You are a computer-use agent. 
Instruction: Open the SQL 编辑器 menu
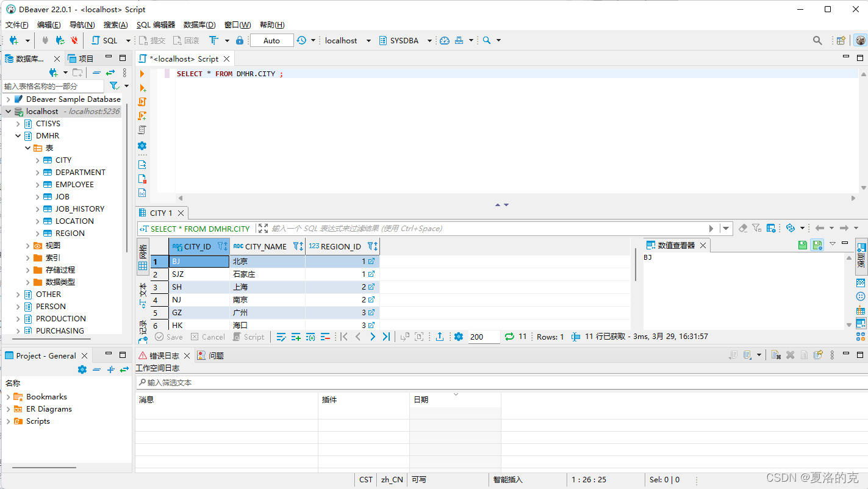coord(156,24)
